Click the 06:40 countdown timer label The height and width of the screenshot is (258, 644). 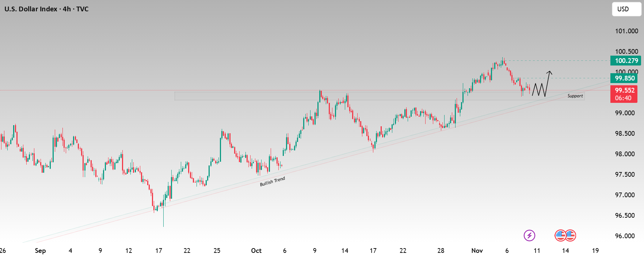tap(624, 98)
